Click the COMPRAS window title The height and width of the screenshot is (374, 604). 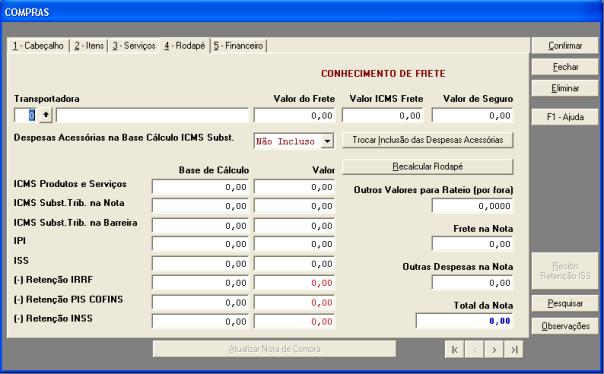(27, 12)
